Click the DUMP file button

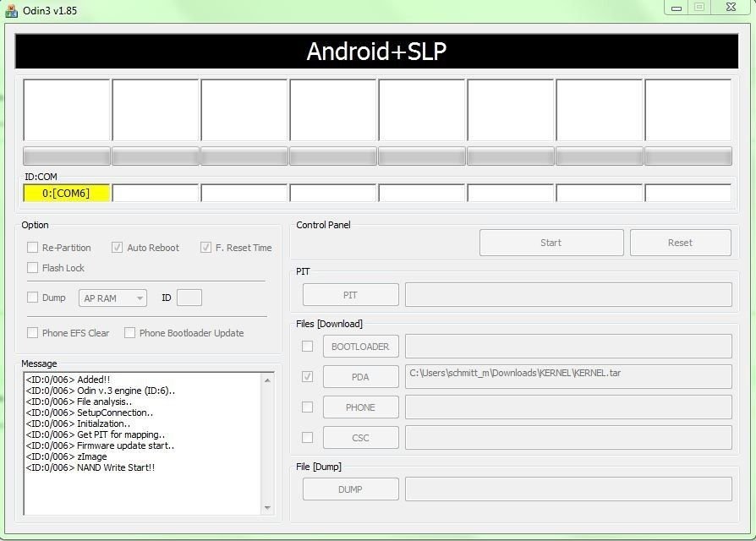(x=351, y=489)
